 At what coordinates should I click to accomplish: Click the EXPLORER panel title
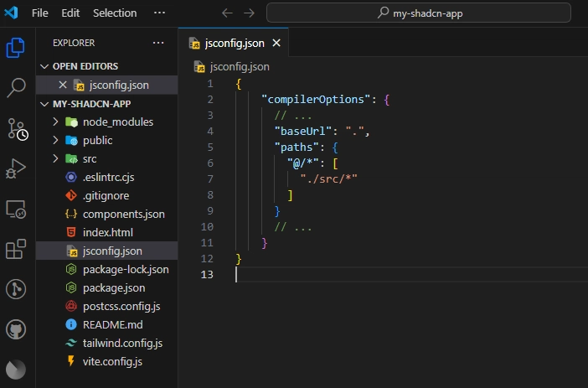(x=74, y=43)
